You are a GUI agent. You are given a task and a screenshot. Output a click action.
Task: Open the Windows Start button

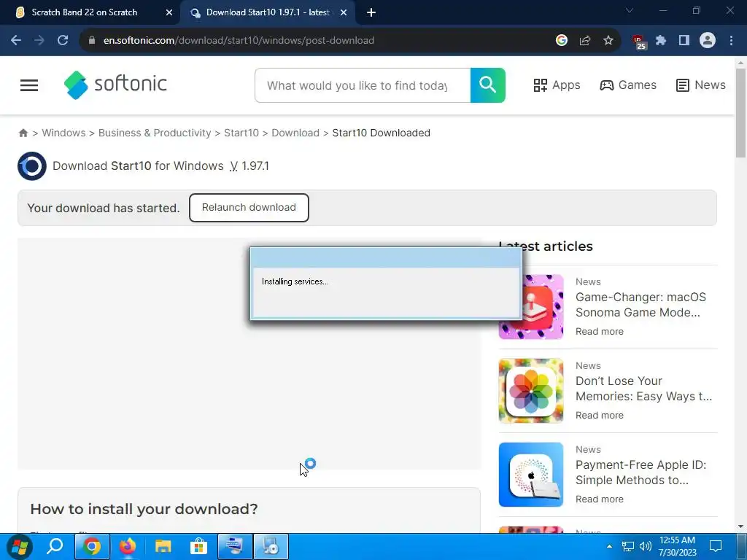[x=19, y=547]
